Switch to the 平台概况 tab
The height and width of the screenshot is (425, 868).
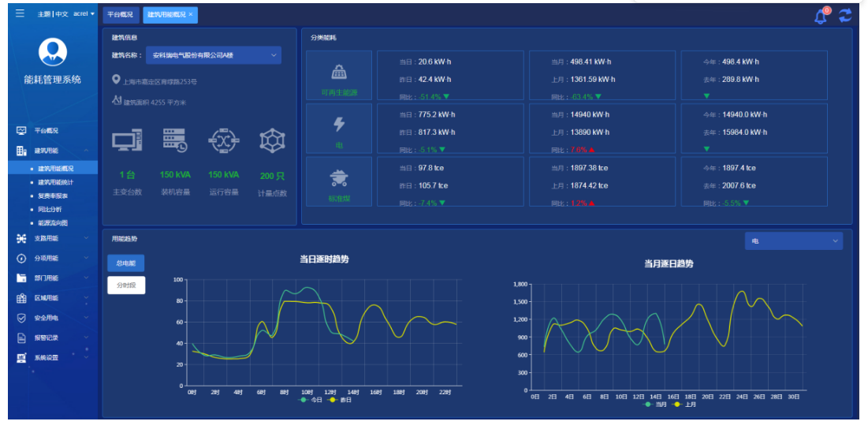[121, 15]
